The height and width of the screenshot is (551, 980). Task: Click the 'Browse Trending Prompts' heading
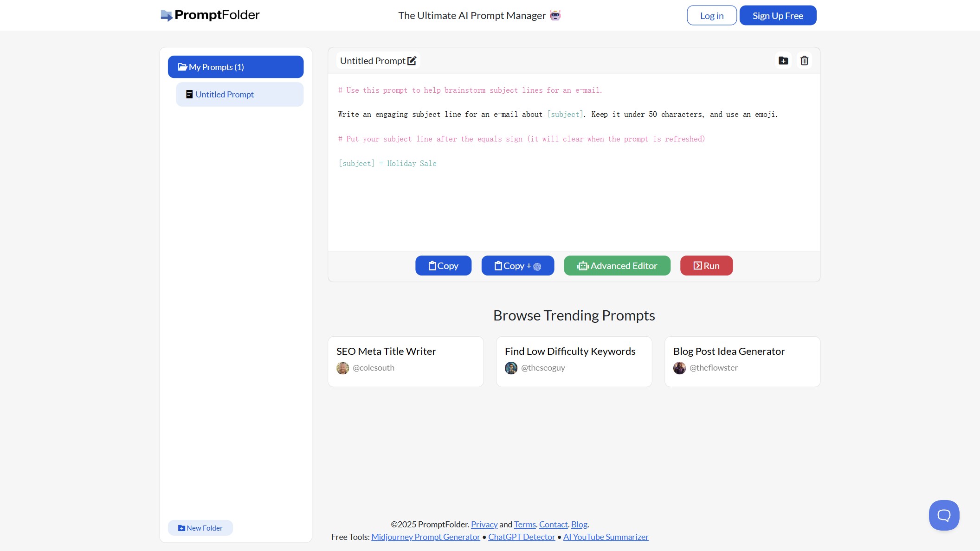coord(574,315)
